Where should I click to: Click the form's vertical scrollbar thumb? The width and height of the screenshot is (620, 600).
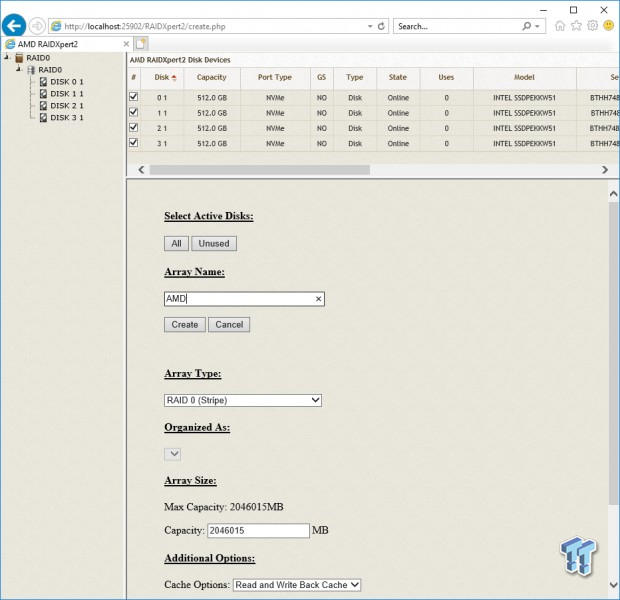click(613, 352)
